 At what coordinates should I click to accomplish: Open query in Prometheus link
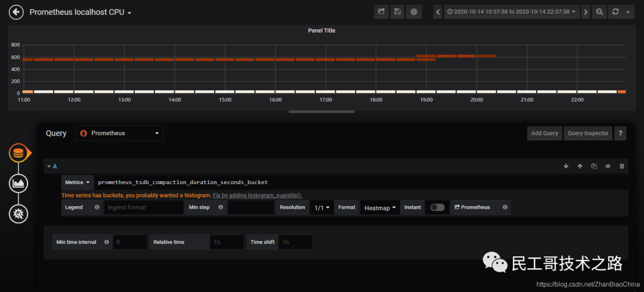(x=472, y=207)
